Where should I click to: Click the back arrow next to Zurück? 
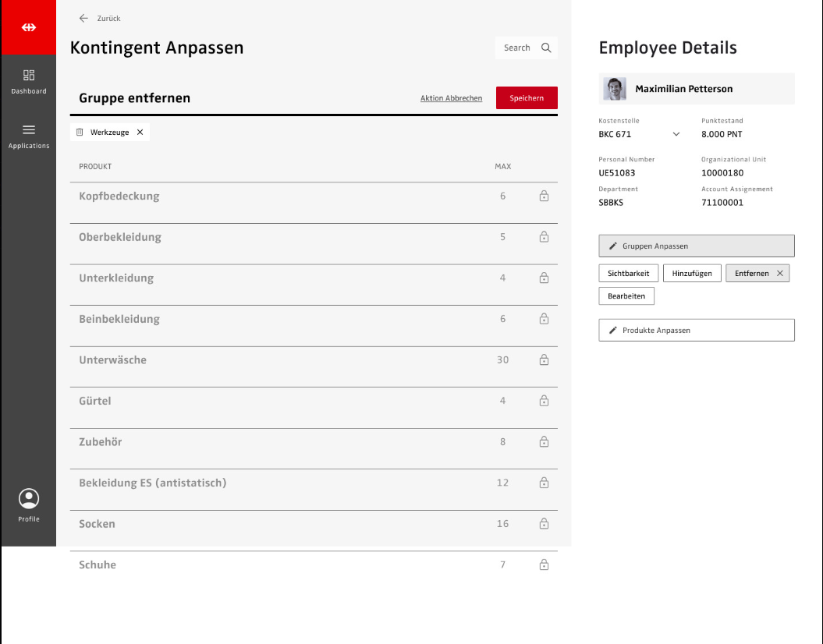83,18
